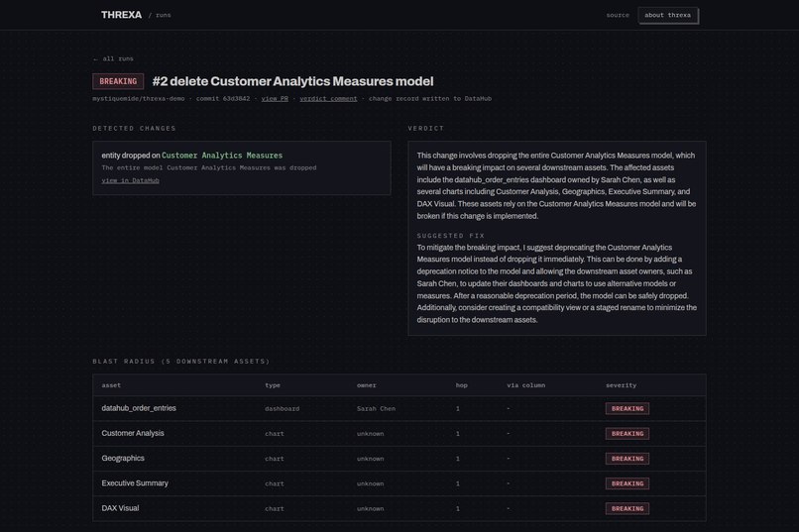
Task: Open the THREXA home logo
Action: tap(121, 15)
